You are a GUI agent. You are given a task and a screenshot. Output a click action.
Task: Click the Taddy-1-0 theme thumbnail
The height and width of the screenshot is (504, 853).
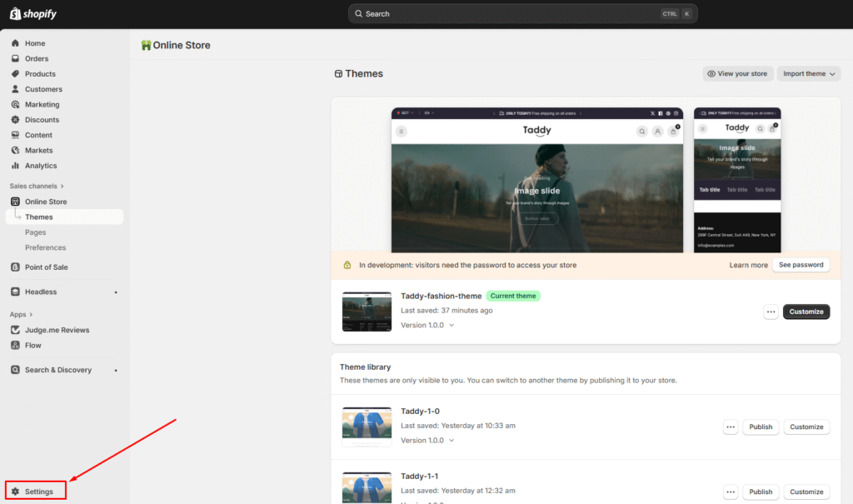(367, 427)
